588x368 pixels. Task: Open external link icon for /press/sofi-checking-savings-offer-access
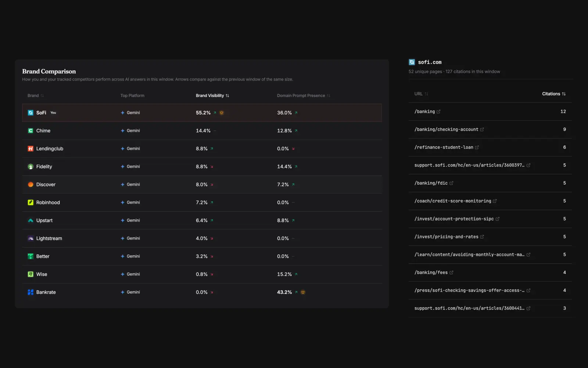pyautogui.click(x=528, y=291)
